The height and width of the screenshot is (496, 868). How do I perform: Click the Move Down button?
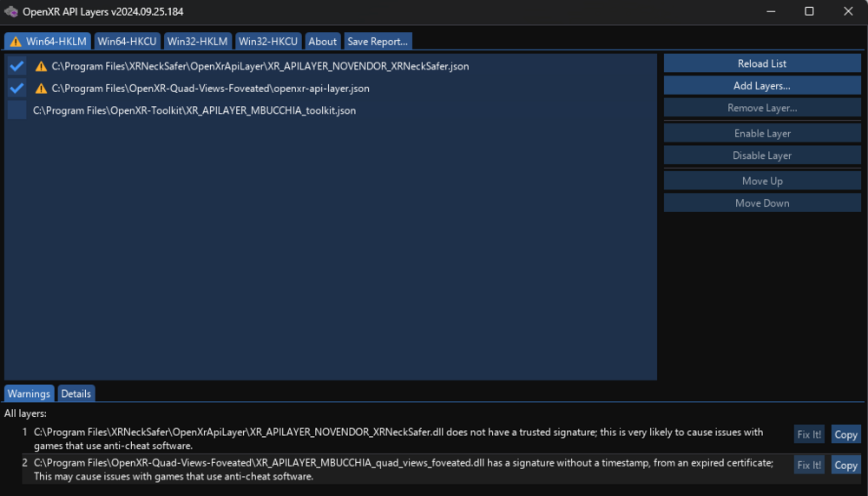click(762, 203)
